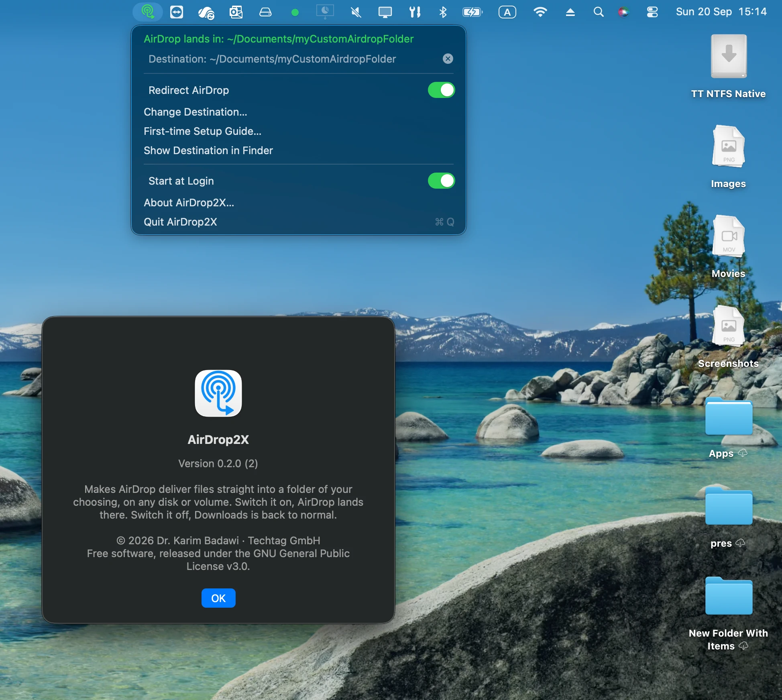Click the iCloud download badge next to pres

(740, 543)
